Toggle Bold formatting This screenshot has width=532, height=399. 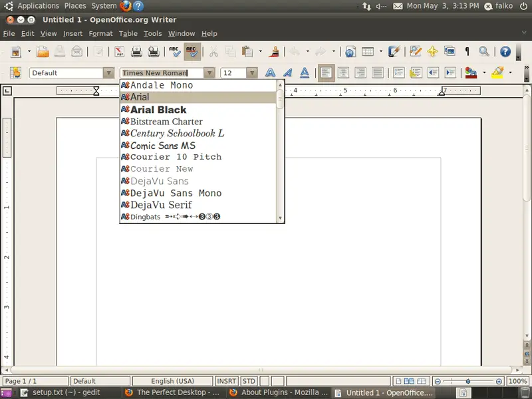click(270, 72)
